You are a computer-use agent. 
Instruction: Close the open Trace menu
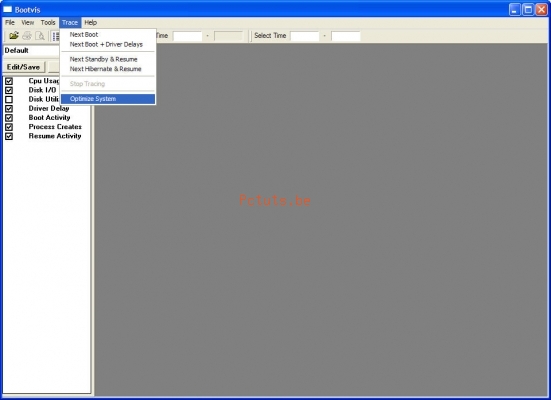[x=70, y=22]
